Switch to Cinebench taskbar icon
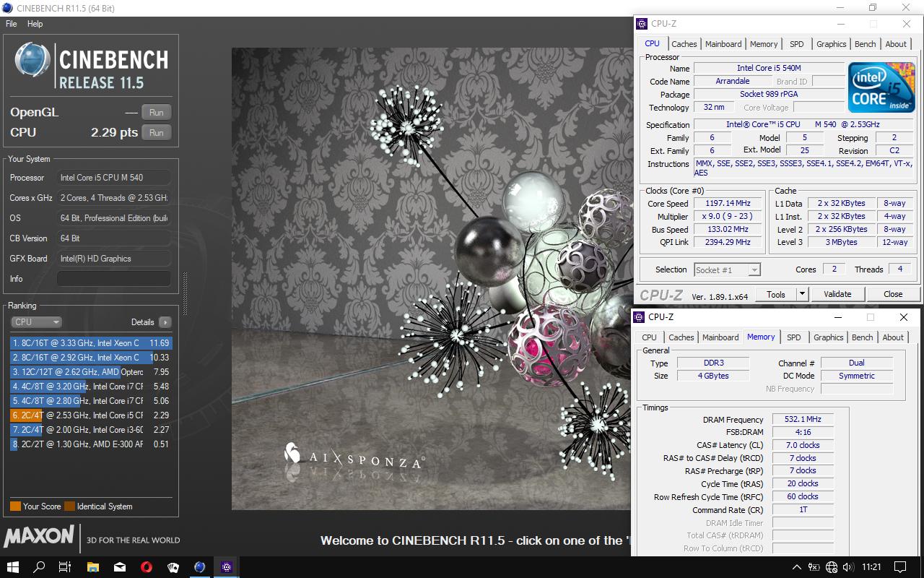Viewport: 924px width, 578px height. [x=199, y=567]
